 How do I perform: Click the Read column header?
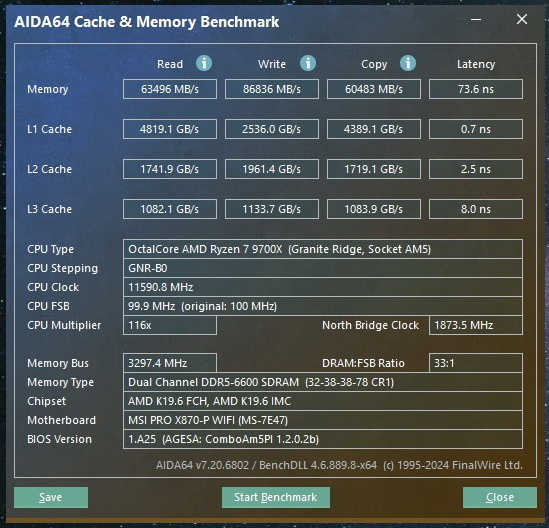[x=170, y=64]
